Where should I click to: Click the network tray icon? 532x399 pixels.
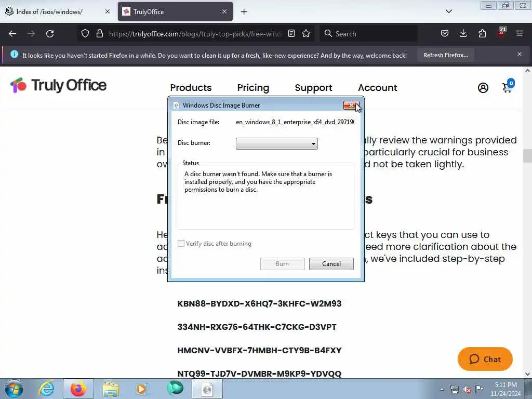pyautogui.click(x=454, y=390)
